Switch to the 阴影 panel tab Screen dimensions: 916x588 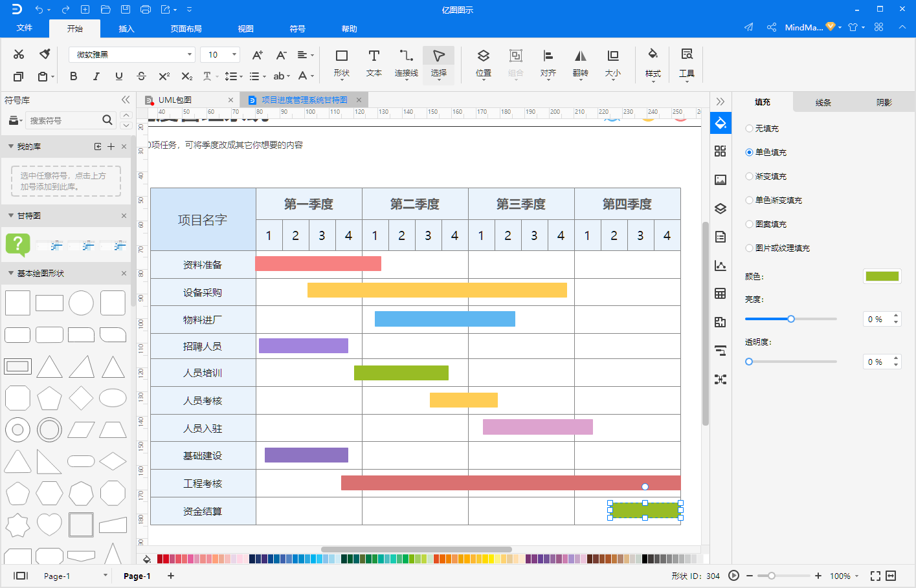point(884,102)
